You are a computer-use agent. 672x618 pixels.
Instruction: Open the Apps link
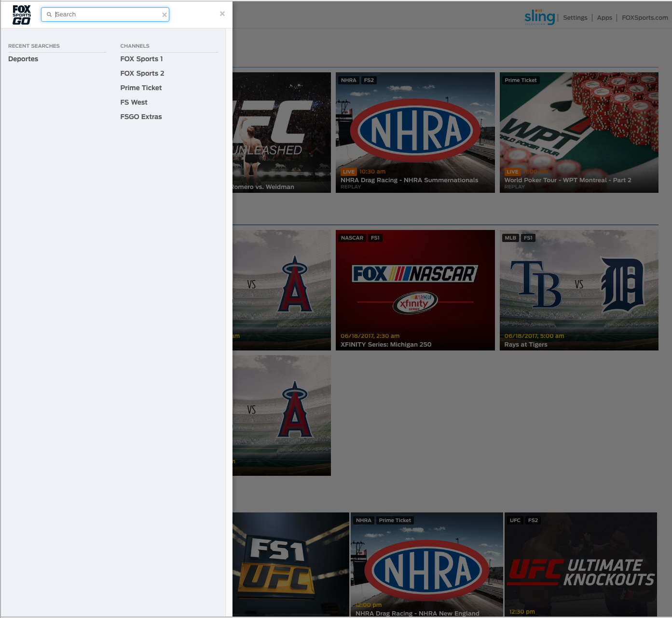click(x=604, y=18)
